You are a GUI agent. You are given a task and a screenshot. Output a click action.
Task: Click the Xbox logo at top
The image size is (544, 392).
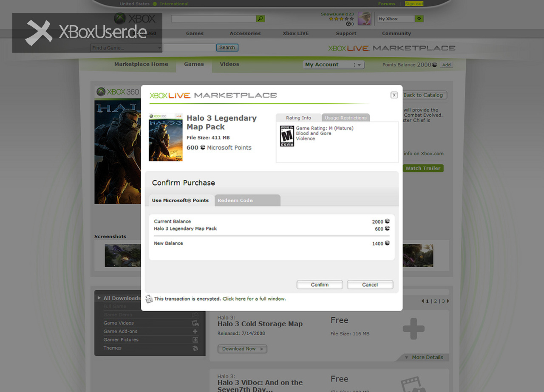135,19
